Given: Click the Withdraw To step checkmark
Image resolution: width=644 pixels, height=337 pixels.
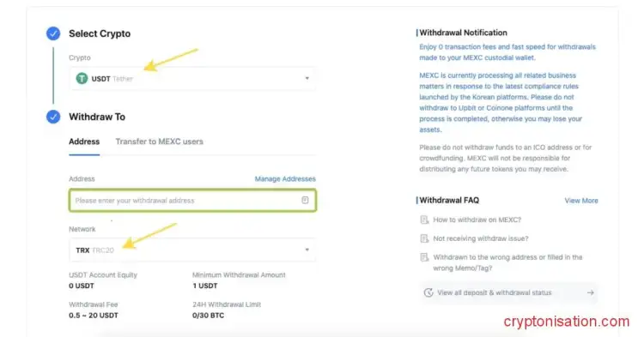Looking at the screenshot, I should 53,117.
